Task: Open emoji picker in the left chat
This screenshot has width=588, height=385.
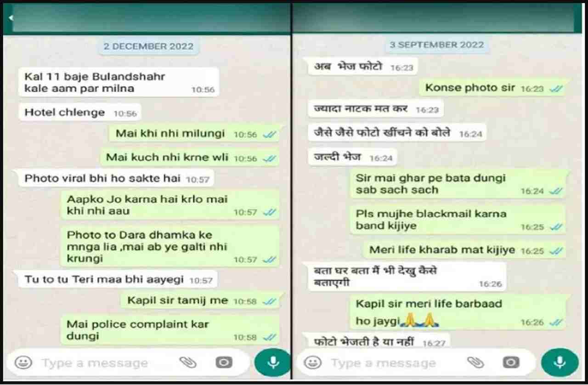Action: click(23, 362)
